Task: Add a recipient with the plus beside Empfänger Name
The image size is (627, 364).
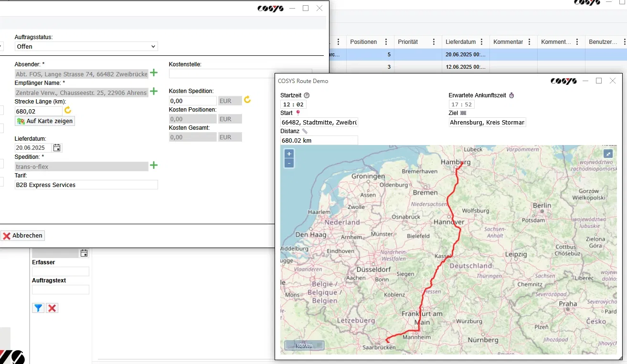Action: point(154,91)
